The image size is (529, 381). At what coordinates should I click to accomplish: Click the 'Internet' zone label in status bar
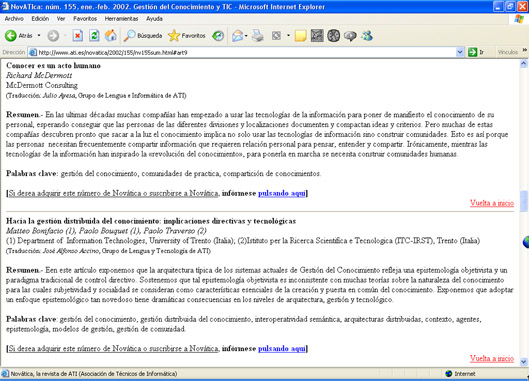click(465, 374)
